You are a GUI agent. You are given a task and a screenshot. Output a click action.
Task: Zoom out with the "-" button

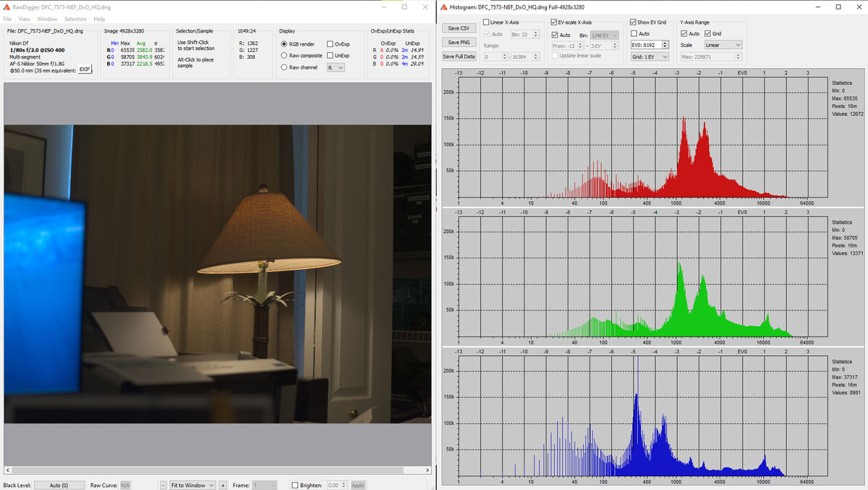click(x=163, y=485)
